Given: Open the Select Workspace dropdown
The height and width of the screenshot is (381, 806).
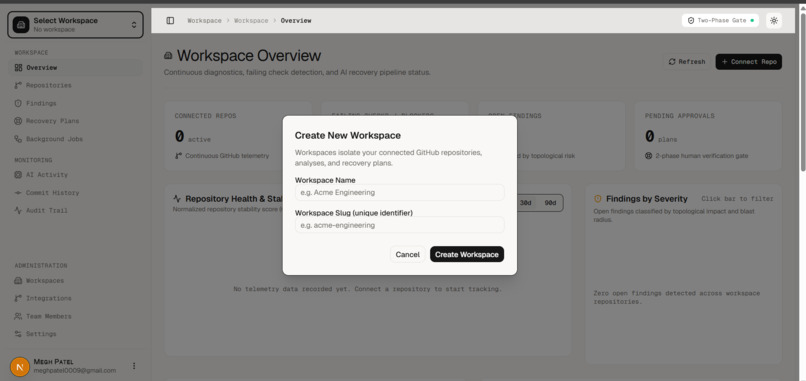Looking at the screenshot, I should point(75,25).
